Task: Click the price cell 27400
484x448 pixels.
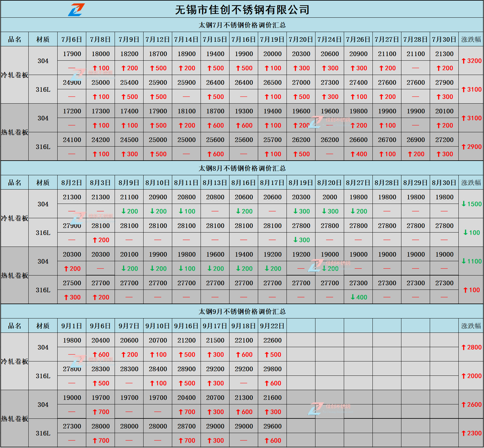Action: click(x=358, y=82)
